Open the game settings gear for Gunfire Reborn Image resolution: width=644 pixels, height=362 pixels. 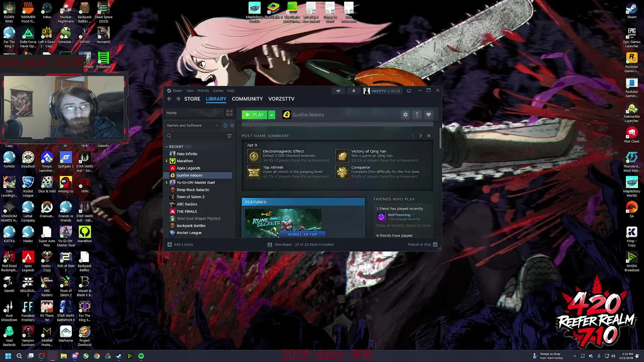click(x=406, y=115)
